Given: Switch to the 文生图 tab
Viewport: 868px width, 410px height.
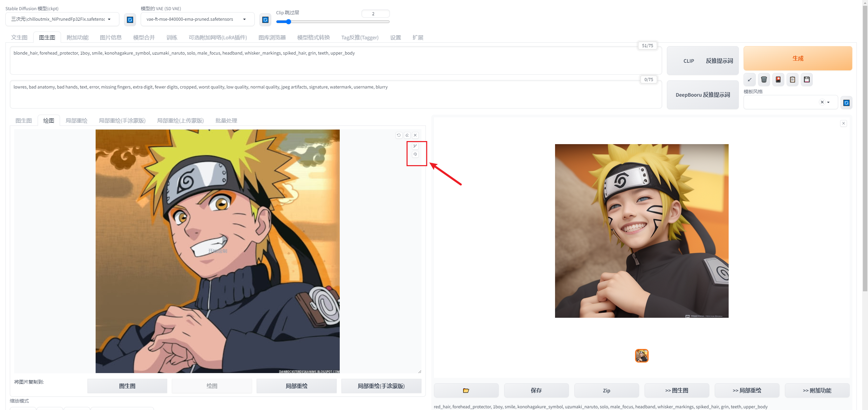Looking at the screenshot, I should pos(19,37).
